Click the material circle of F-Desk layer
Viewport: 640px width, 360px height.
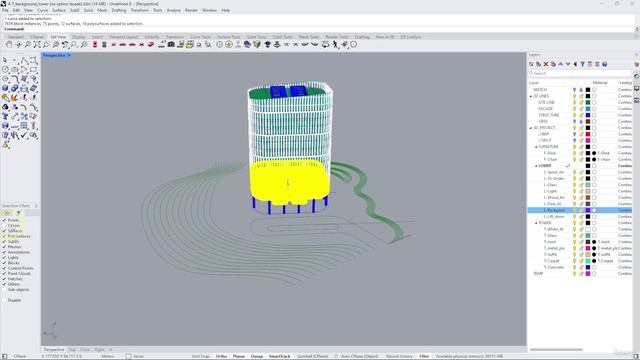594,153
